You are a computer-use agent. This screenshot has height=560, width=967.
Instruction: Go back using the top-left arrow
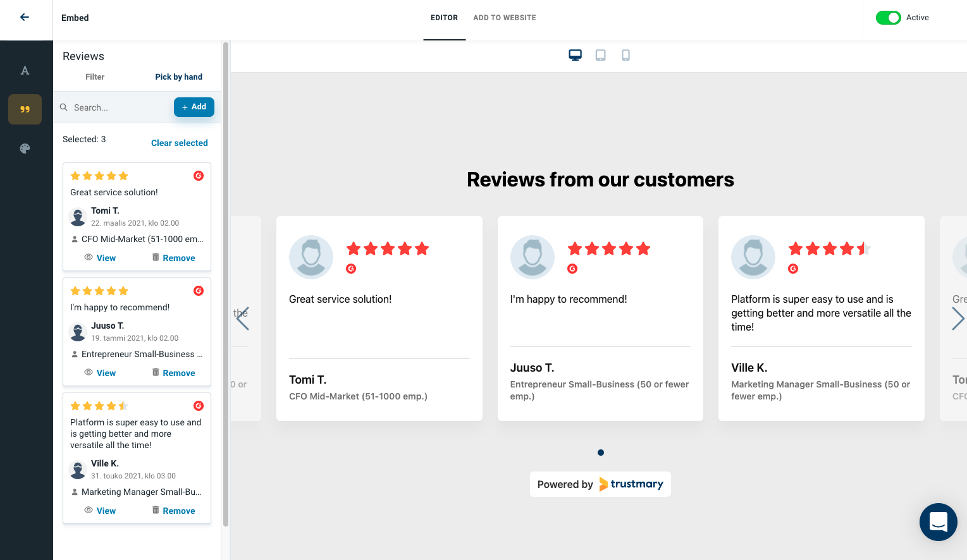tap(25, 16)
